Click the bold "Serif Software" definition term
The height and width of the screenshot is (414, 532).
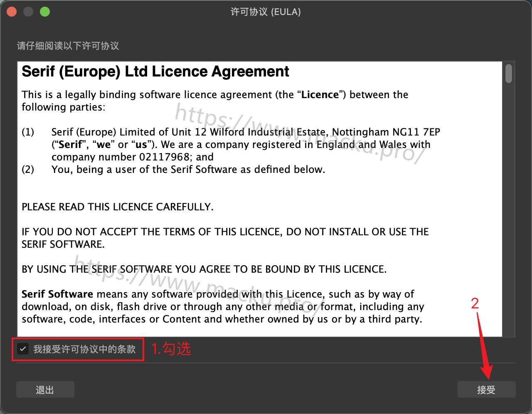tap(57, 294)
